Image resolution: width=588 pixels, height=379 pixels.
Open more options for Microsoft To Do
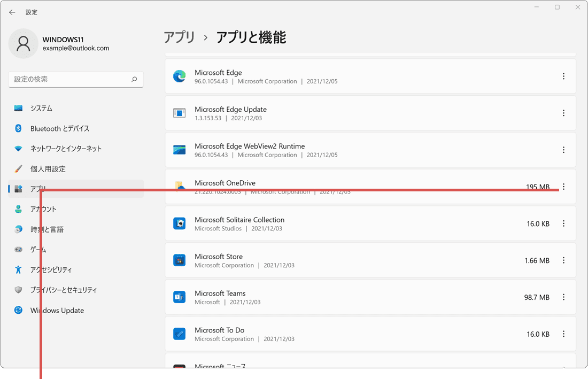pyautogui.click(x=563, y=334)
